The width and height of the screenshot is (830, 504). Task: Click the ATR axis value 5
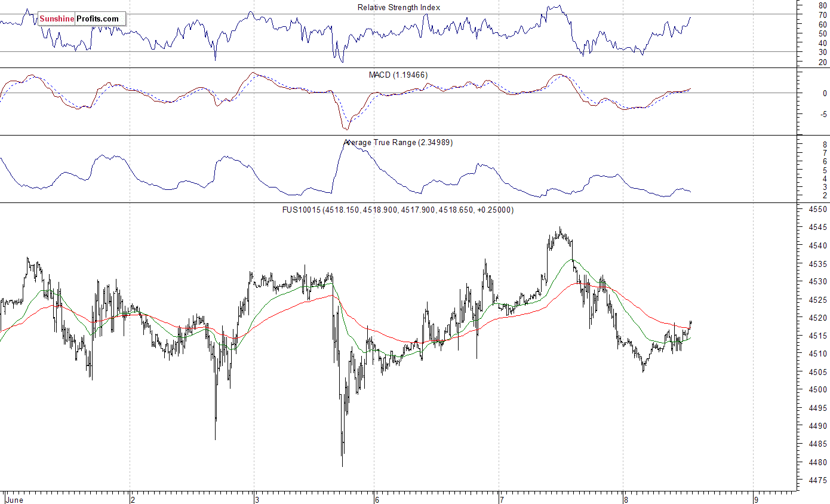(x=825, y=170)
